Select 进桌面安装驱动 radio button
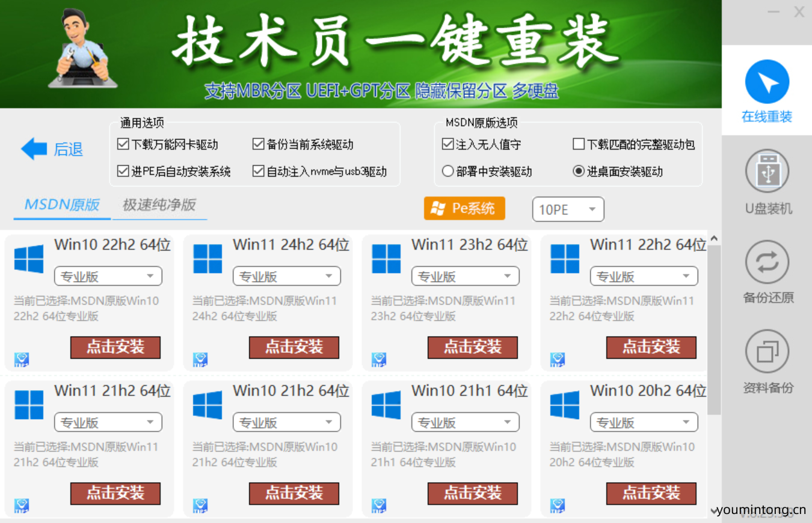 pos(578,171)
